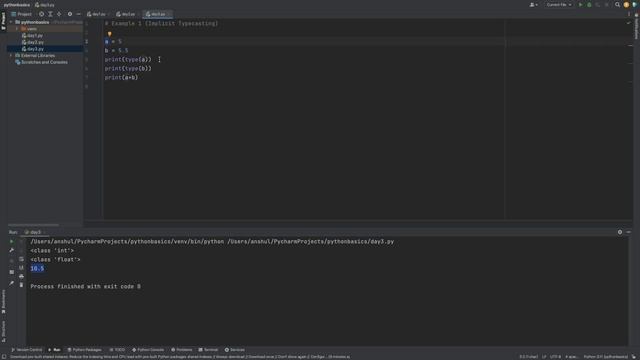
Task: Click the tool windows quick access icon bottom-left
Action: pyautogui.click(x=4, y=357)
